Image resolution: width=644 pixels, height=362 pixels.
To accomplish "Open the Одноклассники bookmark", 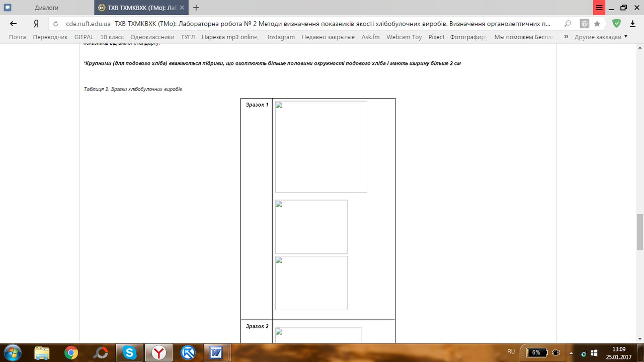I will (x=152, y=37).
